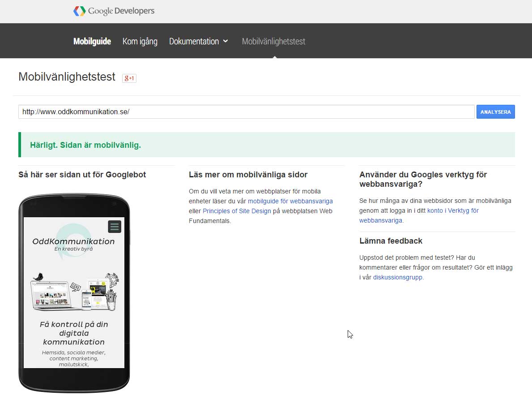This screenshot has height=408, width=532.
Task: Expand the Dokumentation dropdown
Action: point(199,42)
